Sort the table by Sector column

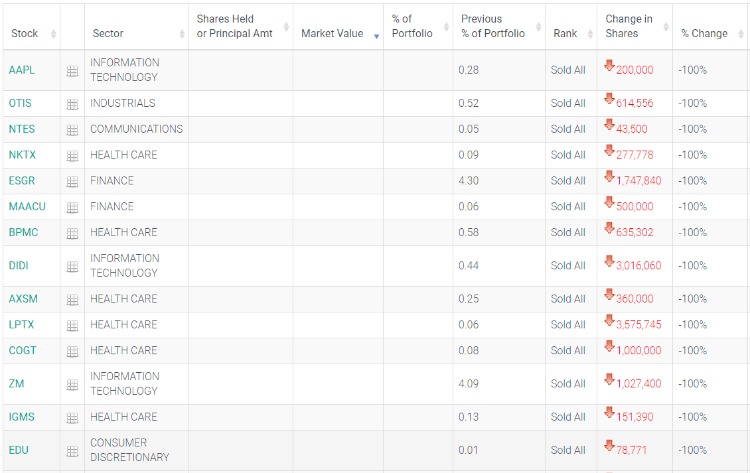(136, 27)
